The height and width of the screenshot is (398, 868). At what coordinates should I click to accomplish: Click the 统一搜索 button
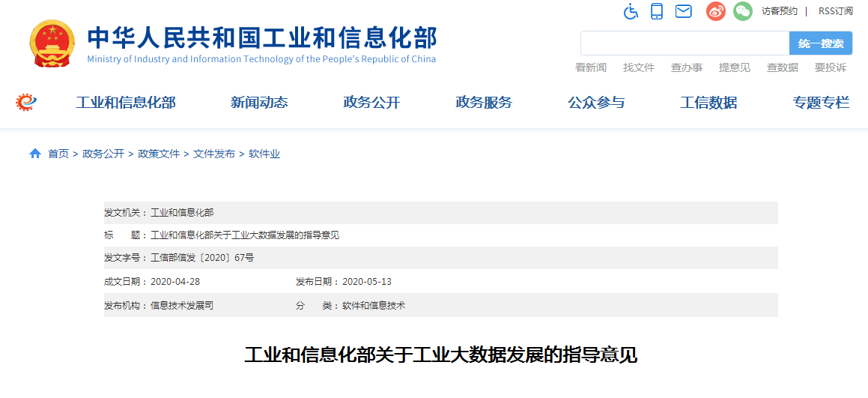tap(821, 43)
